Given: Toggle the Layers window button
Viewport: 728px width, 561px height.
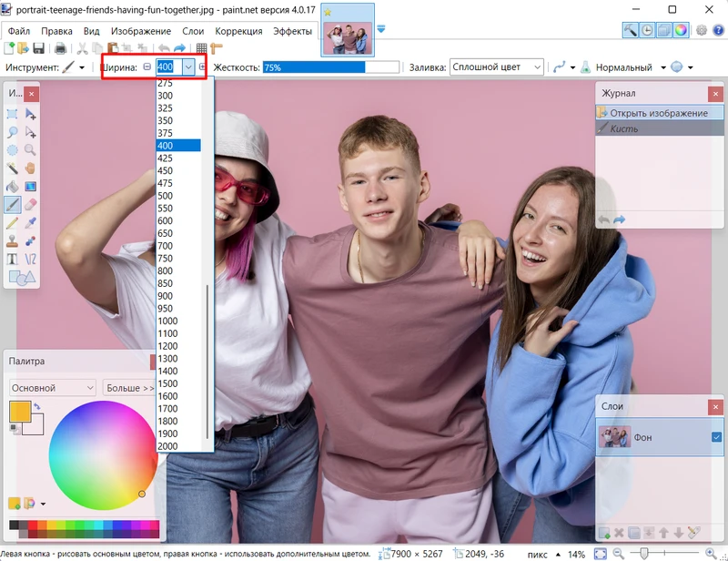Looking at the screenshot, I should coord(664,30).
